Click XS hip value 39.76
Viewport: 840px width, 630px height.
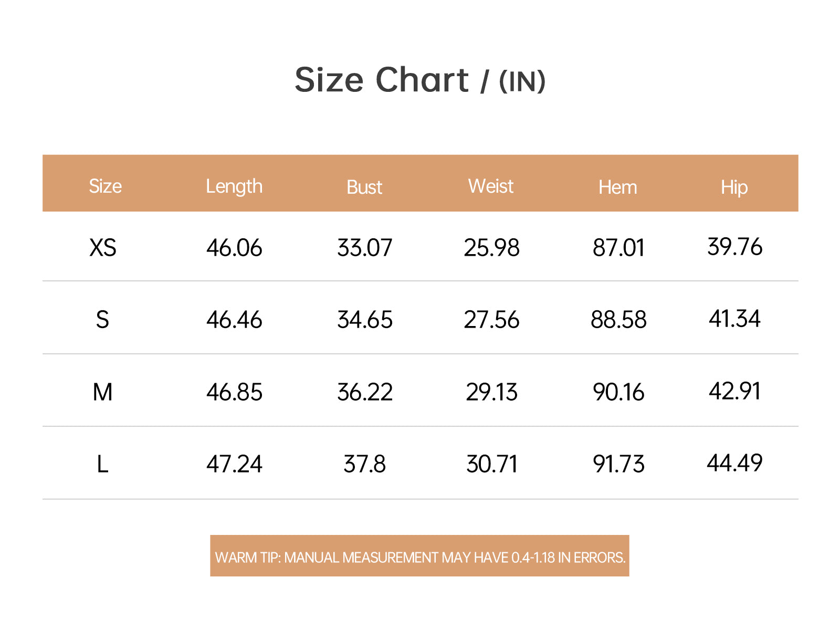click(734, 247)
